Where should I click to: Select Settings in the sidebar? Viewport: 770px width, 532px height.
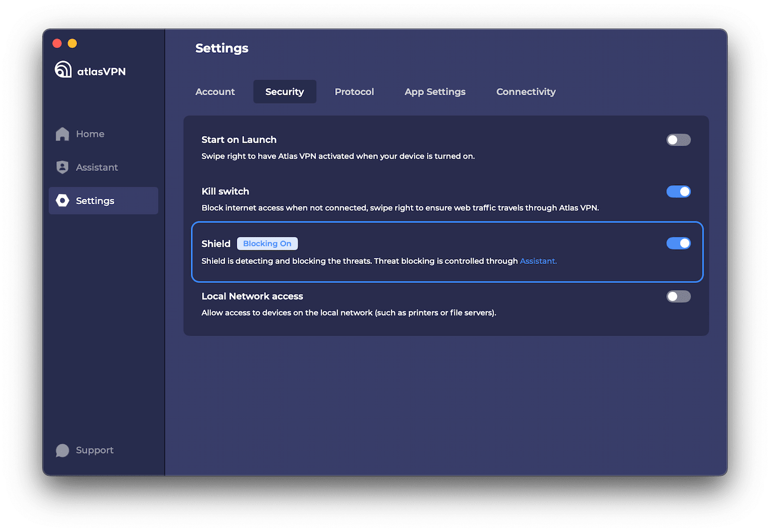[104, 201]
